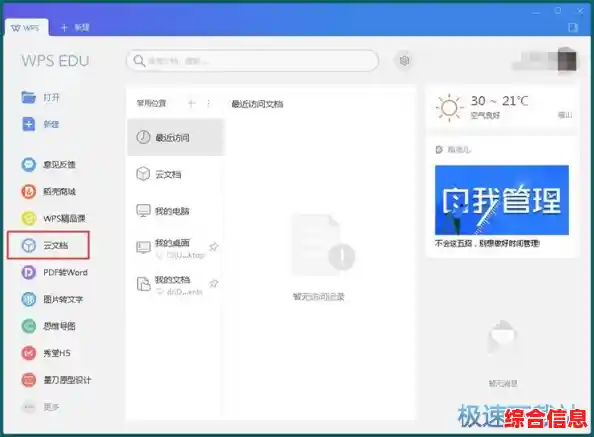
Task: Click the magnifier search icon
Action: coord(139,61)
